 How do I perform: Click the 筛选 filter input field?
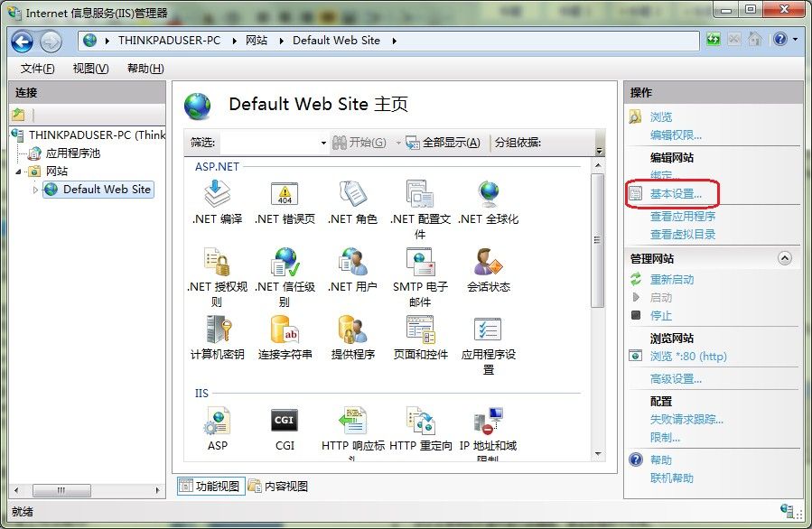coord(269,143)
